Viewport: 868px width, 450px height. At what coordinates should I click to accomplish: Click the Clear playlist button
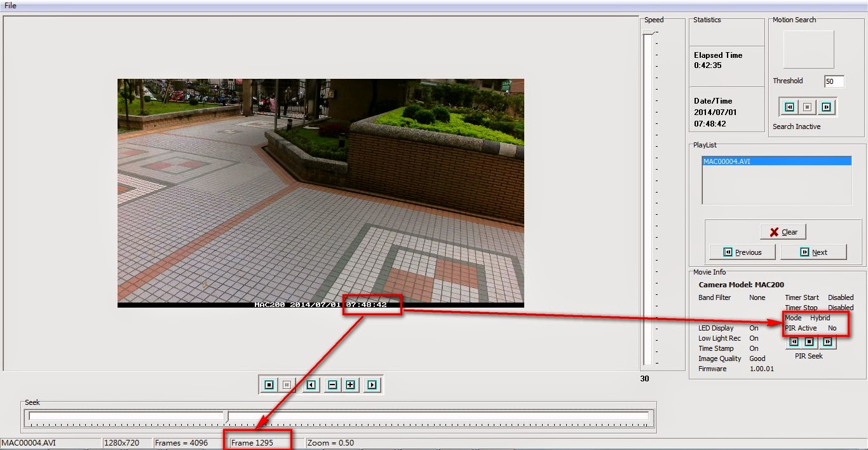coord(783,232)
